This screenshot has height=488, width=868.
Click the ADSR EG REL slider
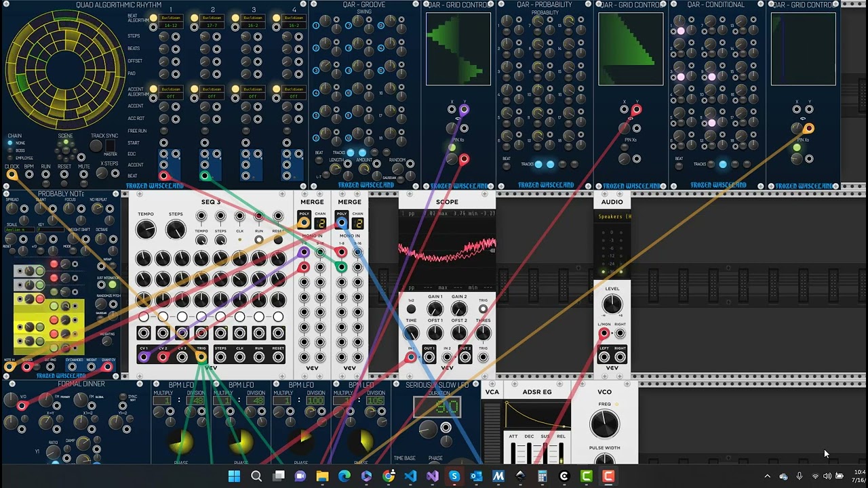point(560,453)
